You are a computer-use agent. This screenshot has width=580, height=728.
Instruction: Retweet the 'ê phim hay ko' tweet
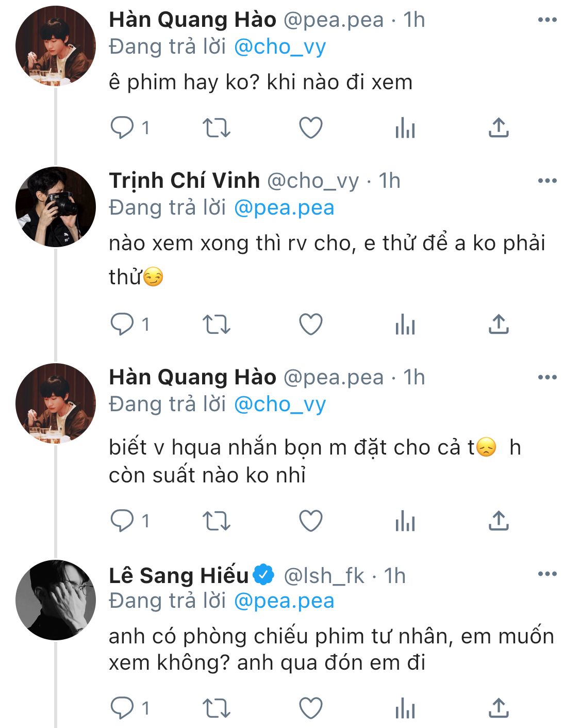[216, 127]
